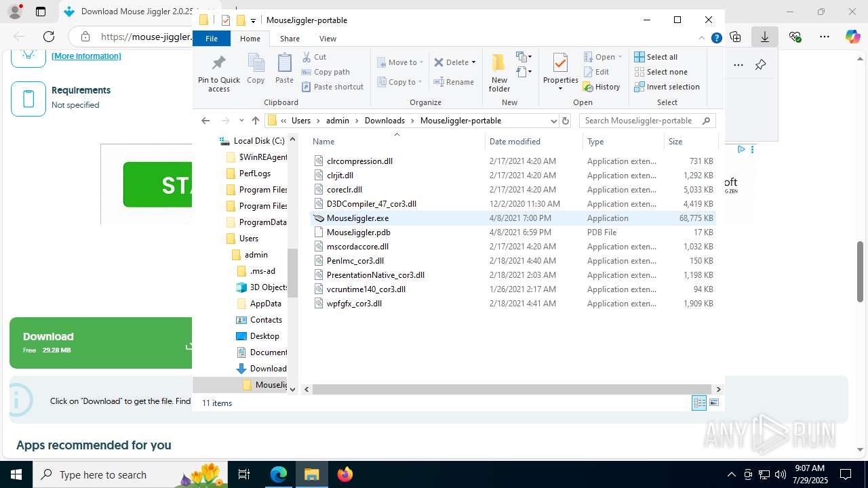Click Copy path in ribbon
868x488 pixels.
[325, 72]
